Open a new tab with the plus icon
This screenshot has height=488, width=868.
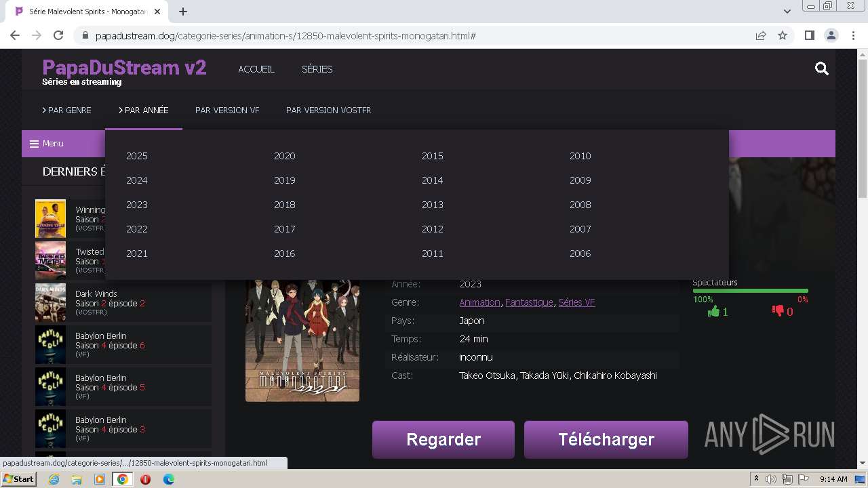(x=183, y=12)
